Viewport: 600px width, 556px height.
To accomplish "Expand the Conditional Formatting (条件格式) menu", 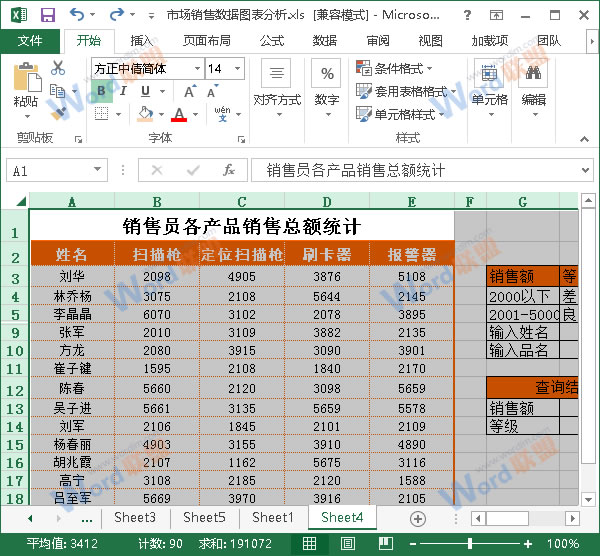I will (x=395, y=69).
